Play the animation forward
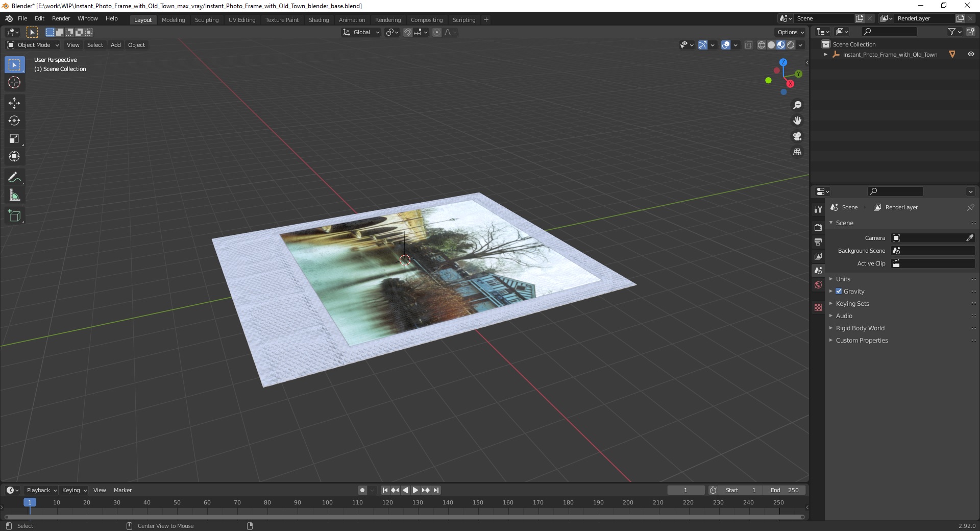Image resolution: width=980 pixels, height=531 pixels. tap(415, 490)
